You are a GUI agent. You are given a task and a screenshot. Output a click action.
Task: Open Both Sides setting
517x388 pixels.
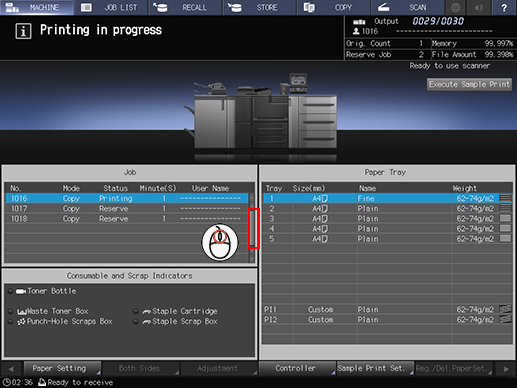(141, 368)
